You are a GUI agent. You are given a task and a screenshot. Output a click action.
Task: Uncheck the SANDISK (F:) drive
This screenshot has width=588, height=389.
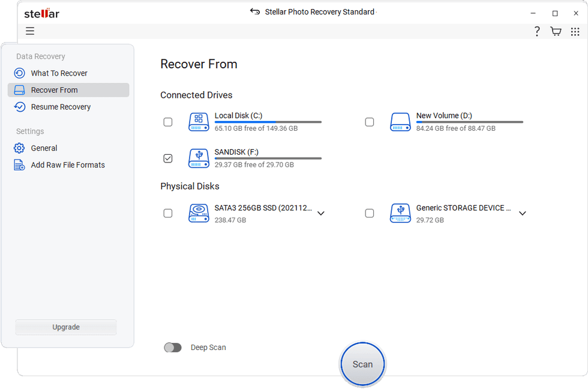[x=168, y=158]
